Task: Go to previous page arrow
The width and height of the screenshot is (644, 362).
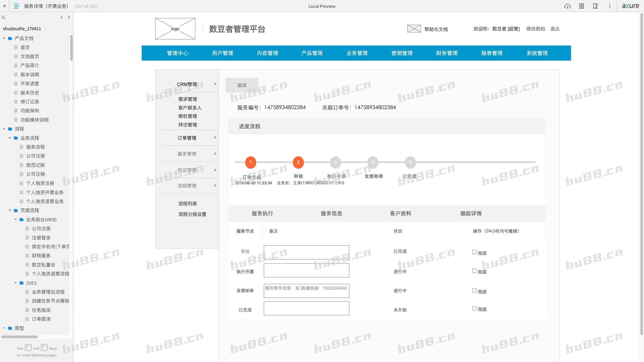Action: click(61, 18)
